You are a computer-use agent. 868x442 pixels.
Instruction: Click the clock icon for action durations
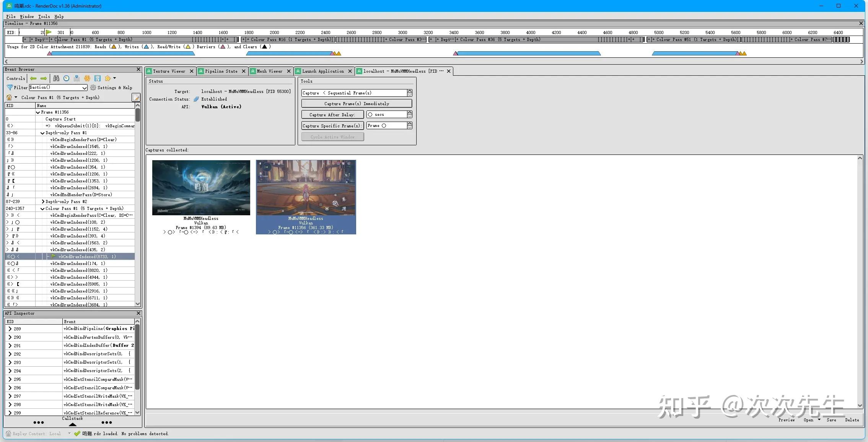point(67,78)
